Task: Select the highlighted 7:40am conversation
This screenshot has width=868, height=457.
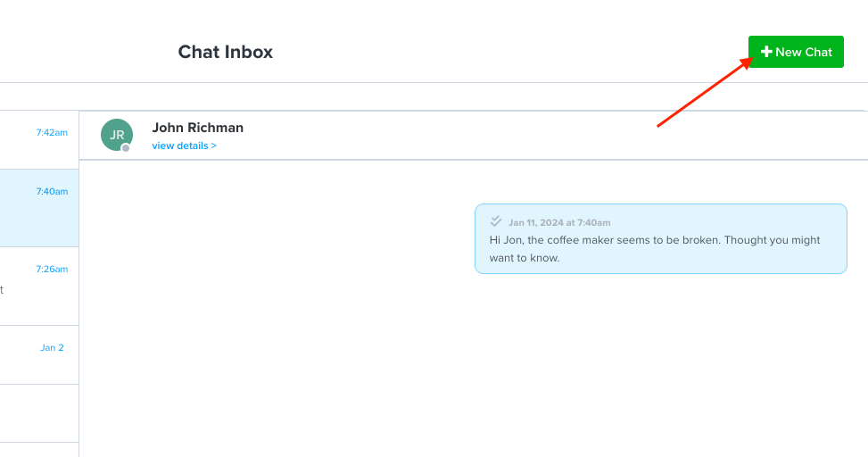Action: click(39, 208)
